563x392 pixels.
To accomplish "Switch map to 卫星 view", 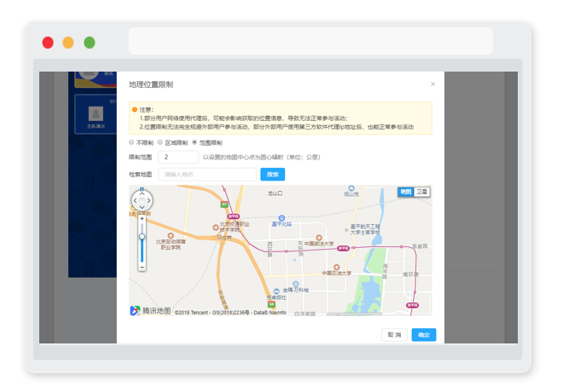I will tap(422, 192).
